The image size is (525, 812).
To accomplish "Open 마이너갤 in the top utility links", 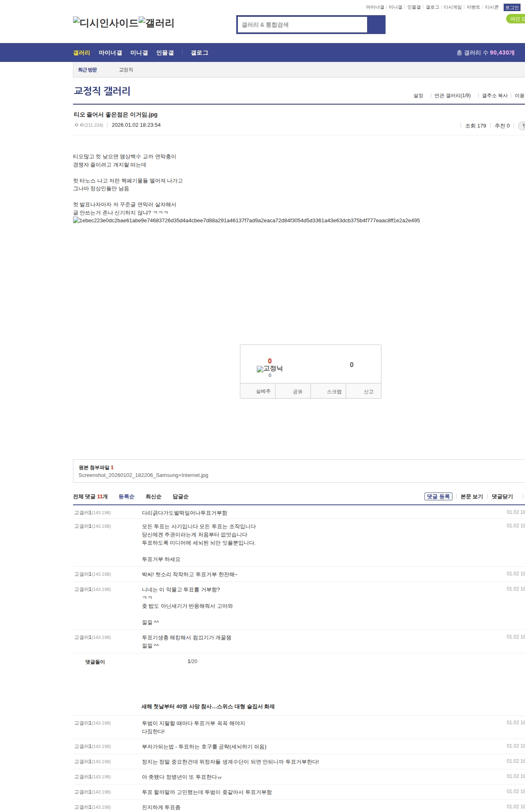I will [x=375, y=7].
